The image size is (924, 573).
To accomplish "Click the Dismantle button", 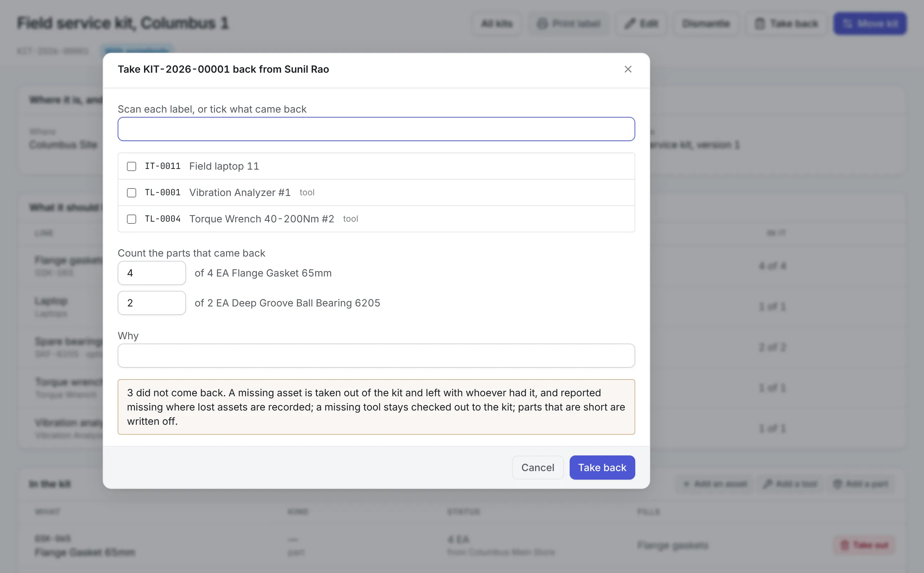I will (706, 24).
